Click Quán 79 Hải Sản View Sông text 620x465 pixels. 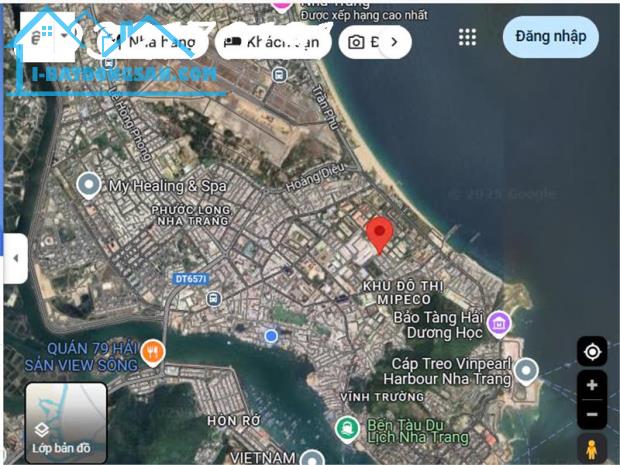pos(81,357)
